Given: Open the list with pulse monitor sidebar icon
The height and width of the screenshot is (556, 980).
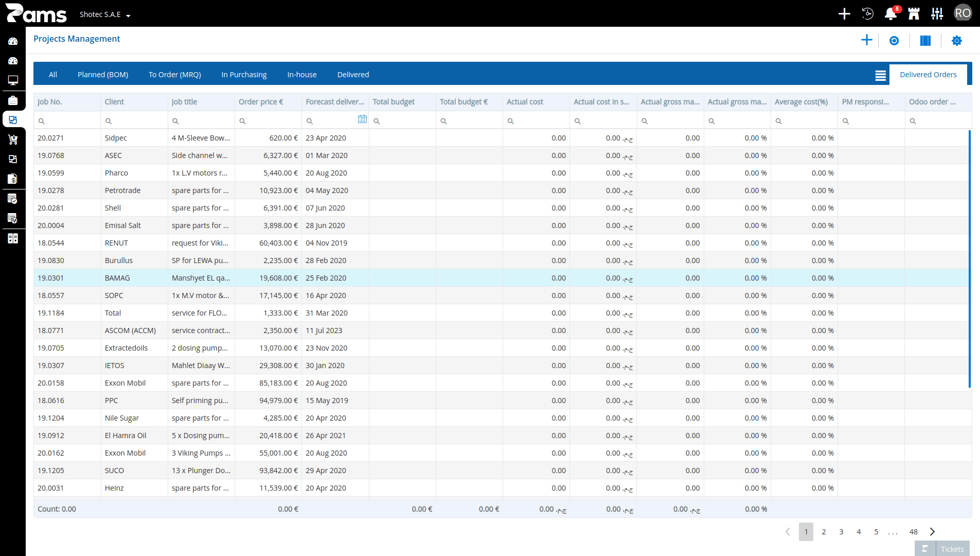Looking at the screenshot, I should 13,218.
